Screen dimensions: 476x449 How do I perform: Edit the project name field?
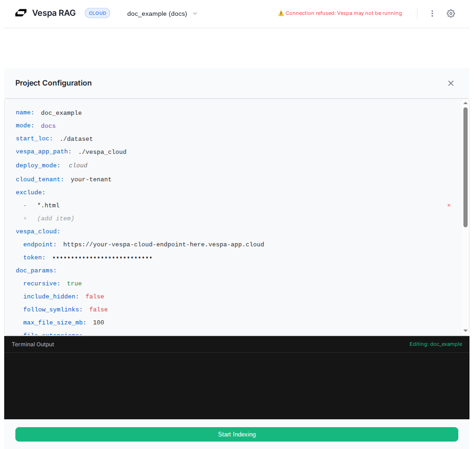61,112
